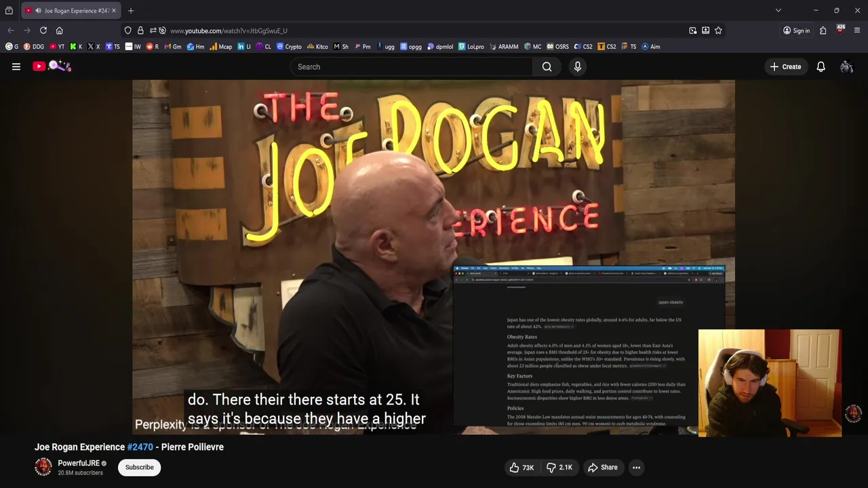Open the uBlock extension showing 426

(840, 30)
